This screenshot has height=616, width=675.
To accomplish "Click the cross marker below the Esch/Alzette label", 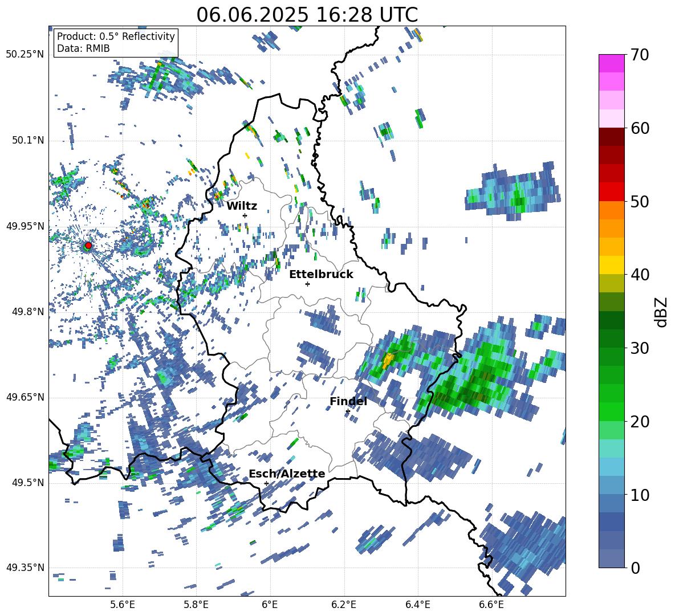I will 266,483.
